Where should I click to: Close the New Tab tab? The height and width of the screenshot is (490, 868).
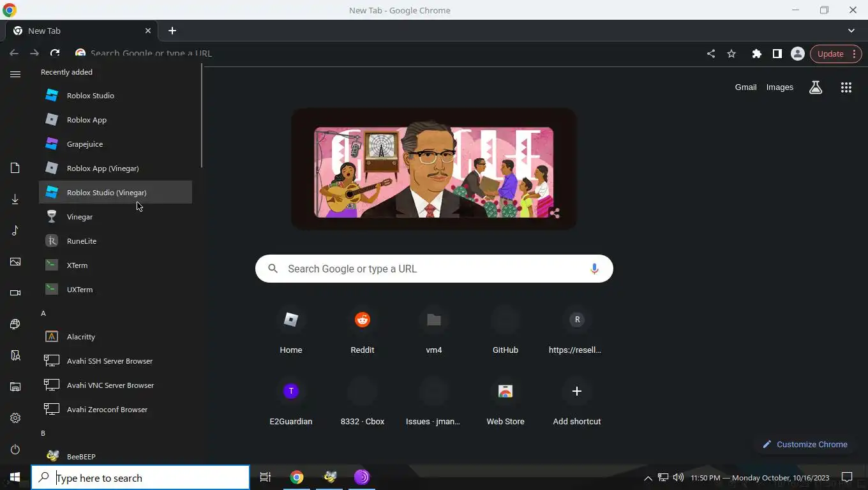(x=148, y=31)
